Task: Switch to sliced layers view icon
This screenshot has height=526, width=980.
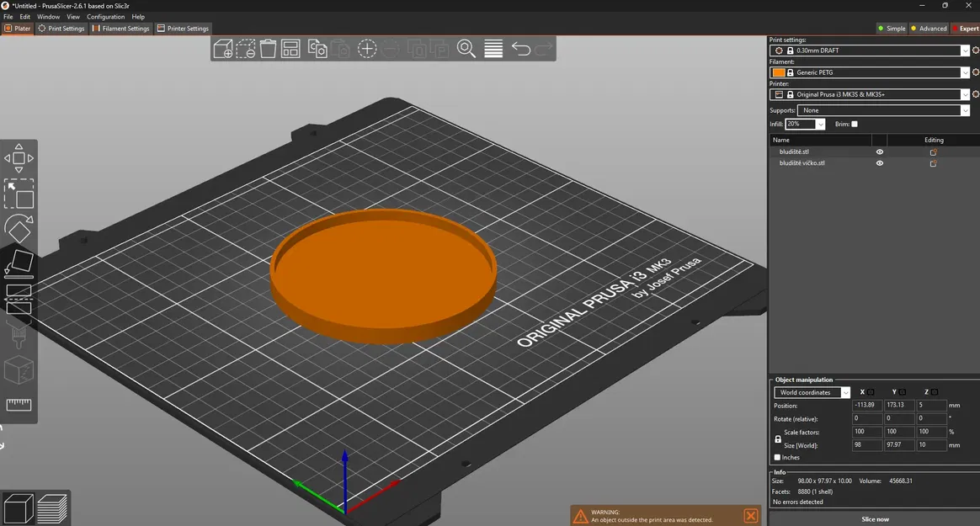Action: (x=52, y=508)
